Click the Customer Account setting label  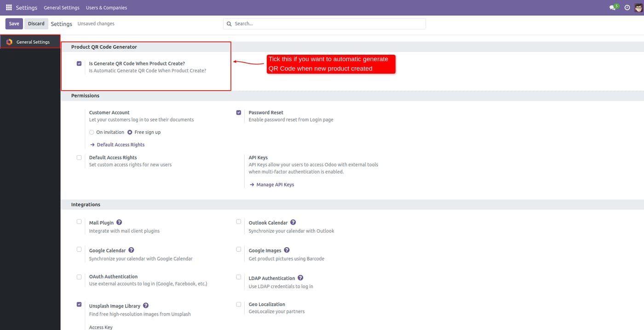(109, 112)
